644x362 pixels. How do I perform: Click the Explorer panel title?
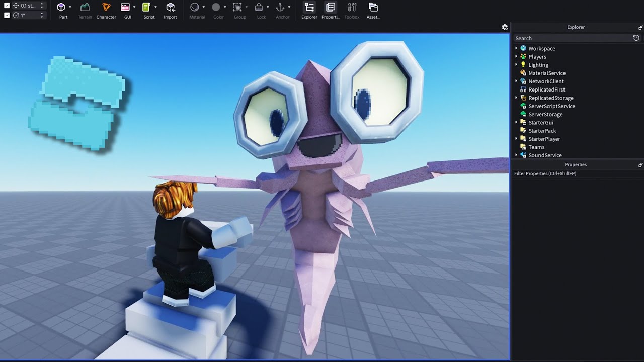pos(576,27)
